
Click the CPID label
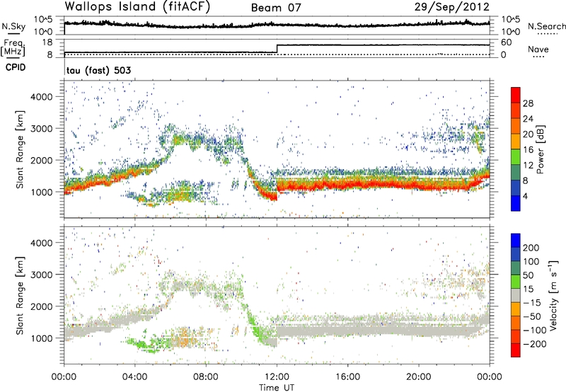pos(16,67)
